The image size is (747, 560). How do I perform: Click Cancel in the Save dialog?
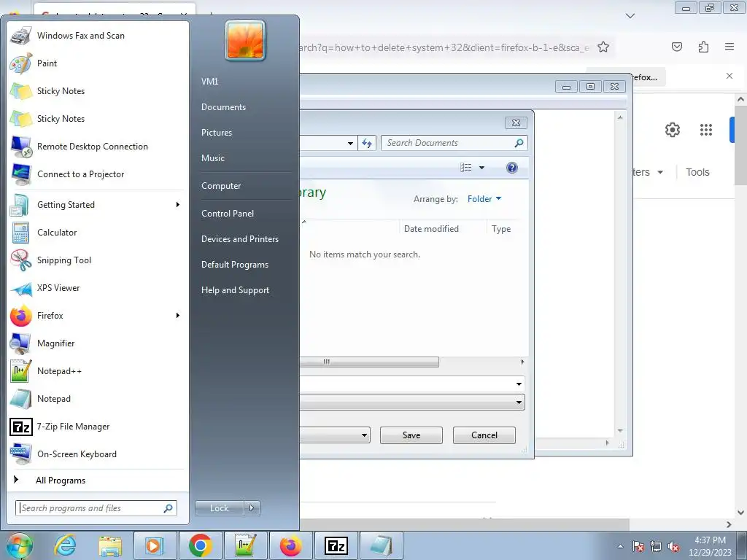(484, 435)
